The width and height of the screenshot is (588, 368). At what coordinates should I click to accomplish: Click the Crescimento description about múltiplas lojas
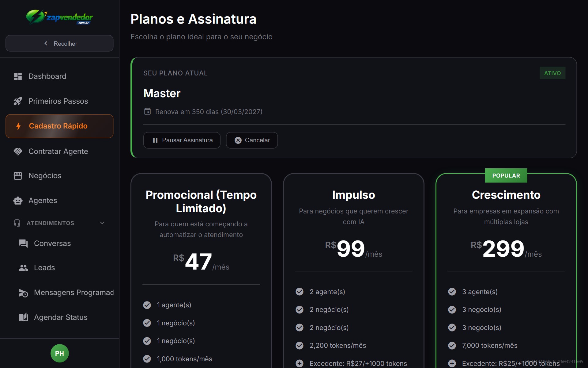506,217
